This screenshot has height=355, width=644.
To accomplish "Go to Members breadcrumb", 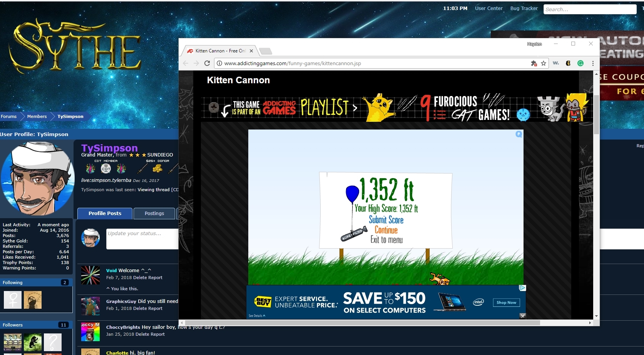I will pyautogui.click(x=37, y=116).
